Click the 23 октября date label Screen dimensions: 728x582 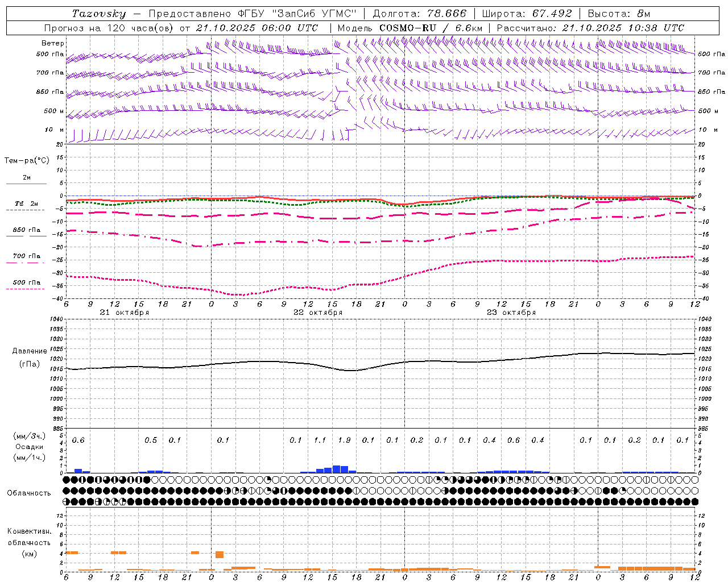(511, 313)
